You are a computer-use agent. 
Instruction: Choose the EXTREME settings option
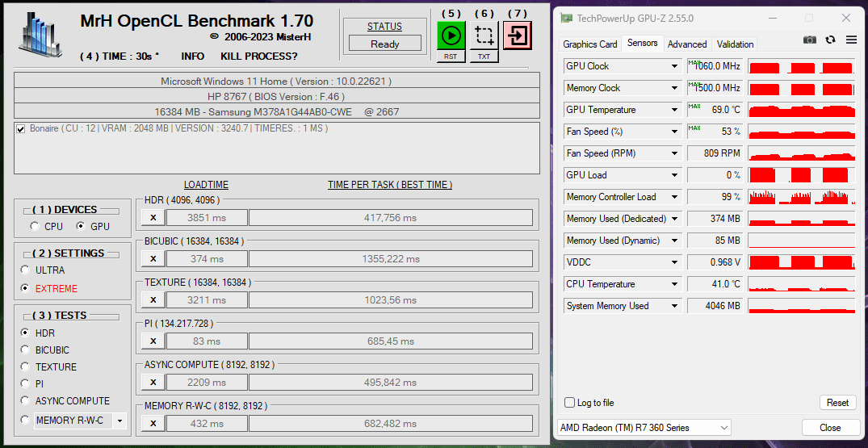[25, 288]
